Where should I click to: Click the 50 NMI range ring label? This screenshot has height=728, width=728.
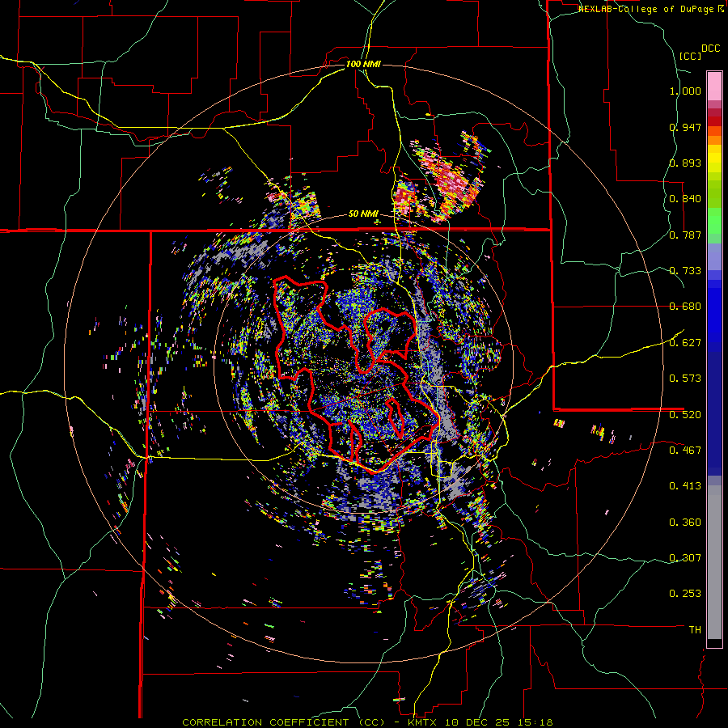[x=363, y=214]
